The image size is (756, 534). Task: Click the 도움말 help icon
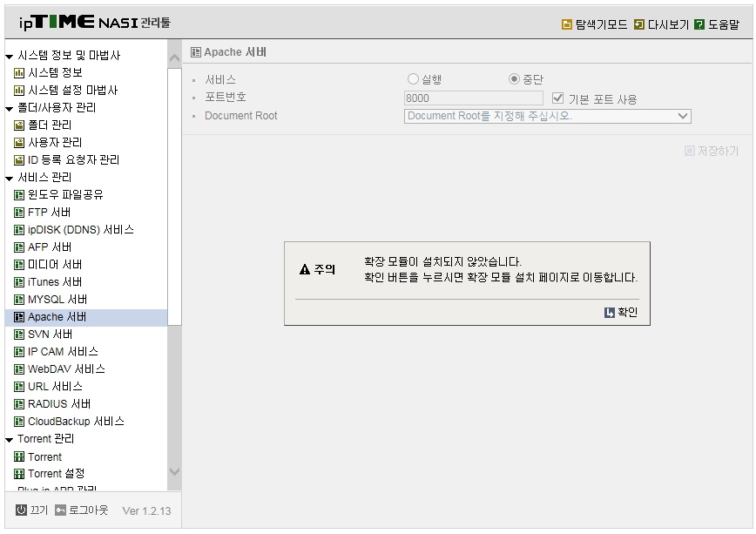click(699, 24)
